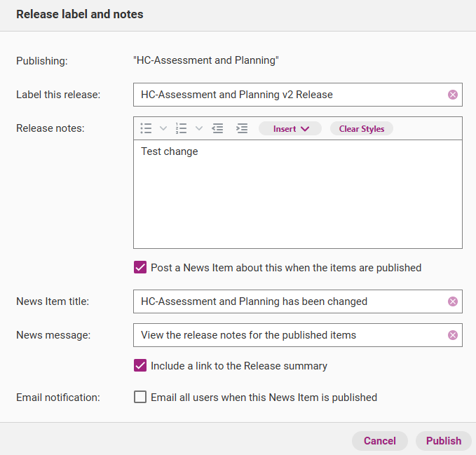Click the Label this release text field
This screenshot has height=455, width=476.
click(287, 95)
